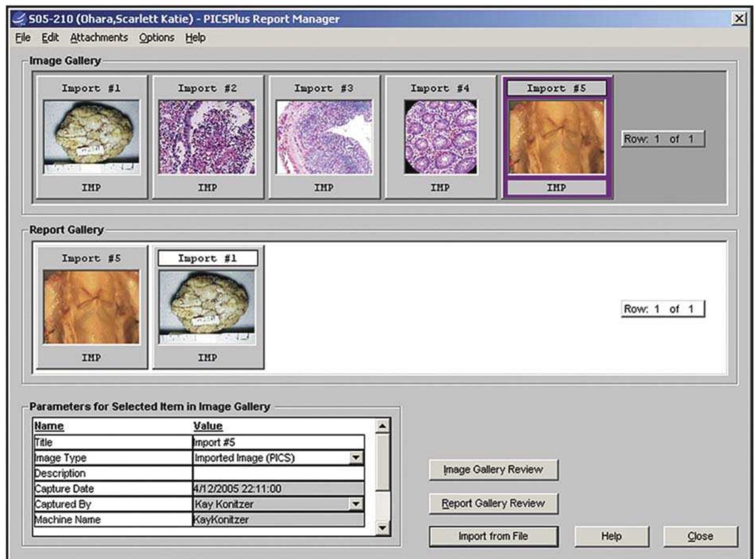Viewport: 756px width, 559px height.
Task: Select Import #1 thumbnail in Image Gallery
Action: click(92, 137)
